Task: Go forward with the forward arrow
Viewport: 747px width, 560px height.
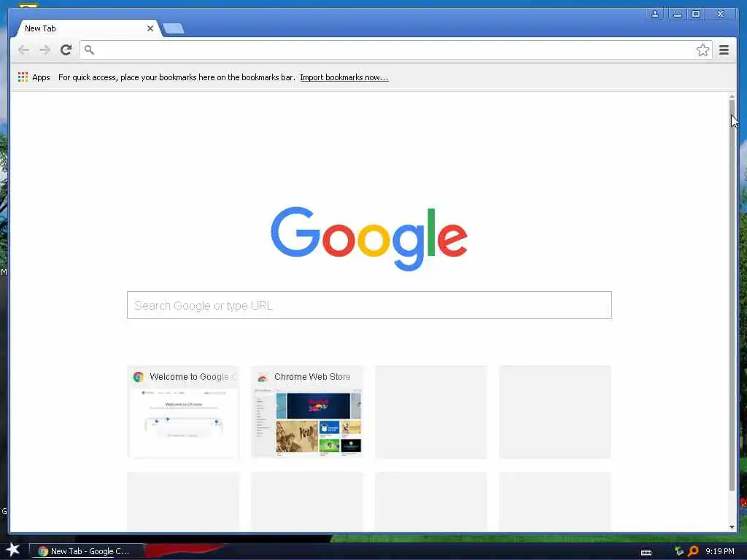Action: click(x=44, y=50)
